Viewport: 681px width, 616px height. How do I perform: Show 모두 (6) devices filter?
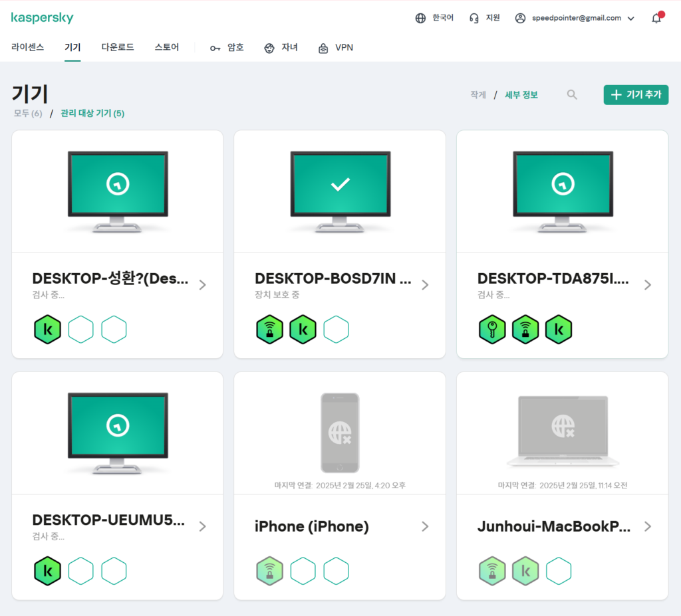pos(28,114)
